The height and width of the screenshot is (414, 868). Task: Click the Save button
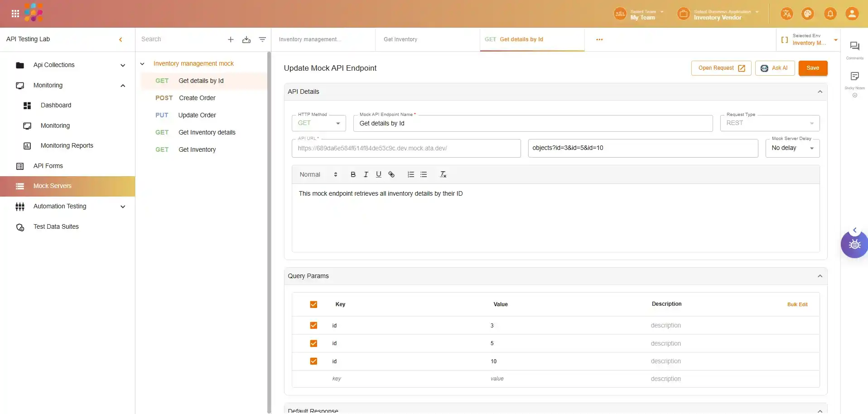coord(813,68)
